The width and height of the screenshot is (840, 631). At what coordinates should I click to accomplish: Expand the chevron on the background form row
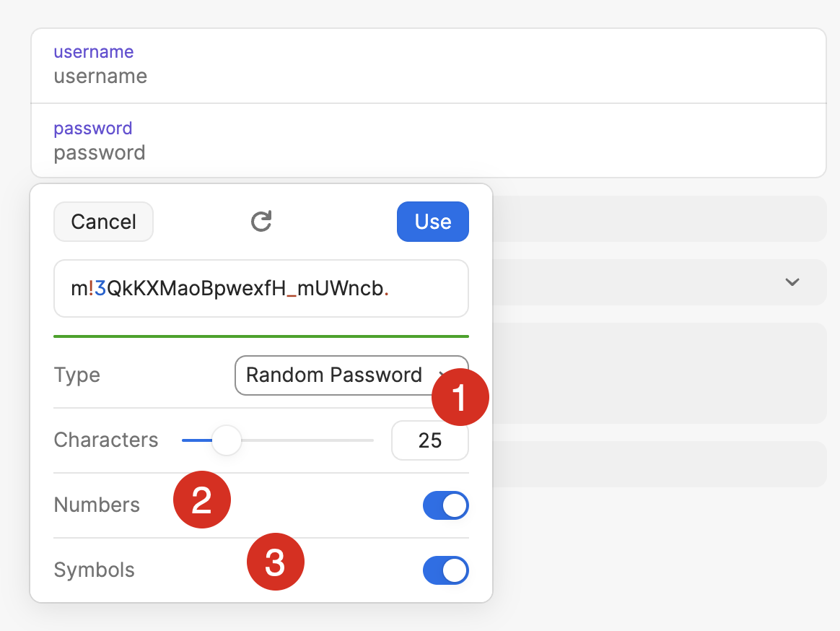click(x=792, y=283)
